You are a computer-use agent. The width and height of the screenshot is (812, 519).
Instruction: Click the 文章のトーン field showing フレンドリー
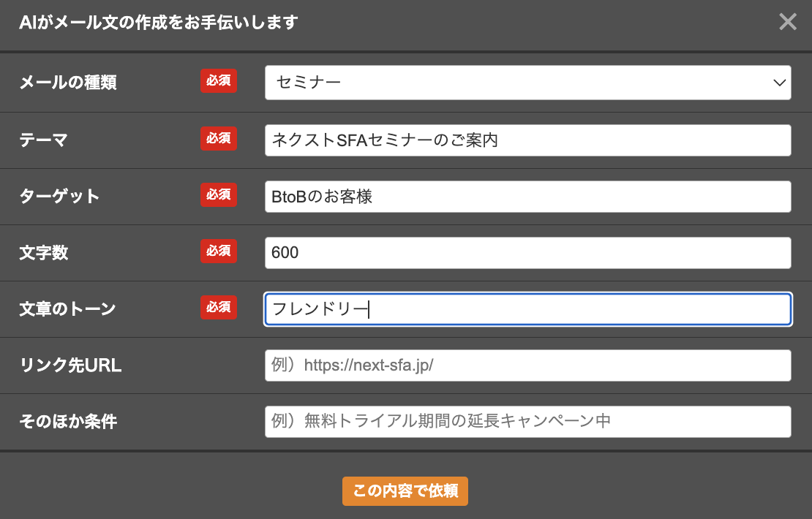coord(527,309)
